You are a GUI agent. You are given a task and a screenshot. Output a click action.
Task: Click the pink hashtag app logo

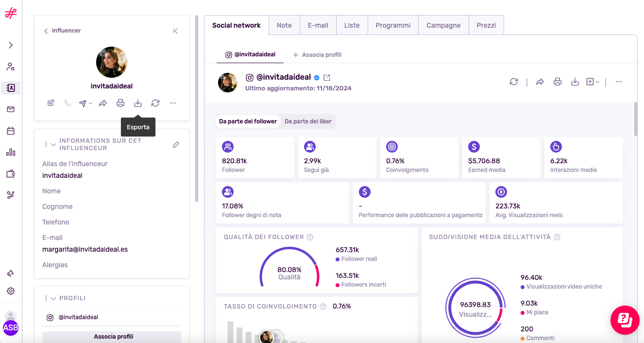pyautogui.click(x=11, y=14)
